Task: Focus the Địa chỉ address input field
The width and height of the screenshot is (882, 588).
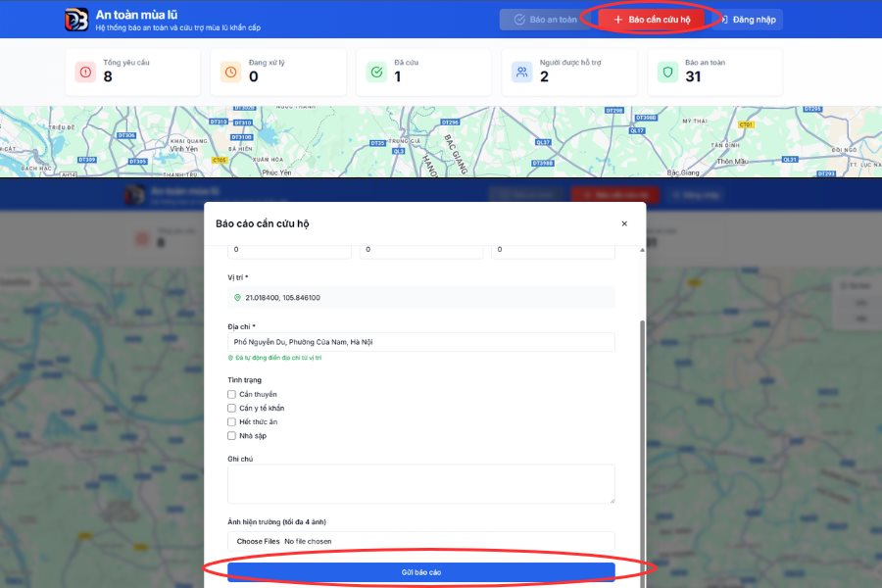Action: click(421, 342)
